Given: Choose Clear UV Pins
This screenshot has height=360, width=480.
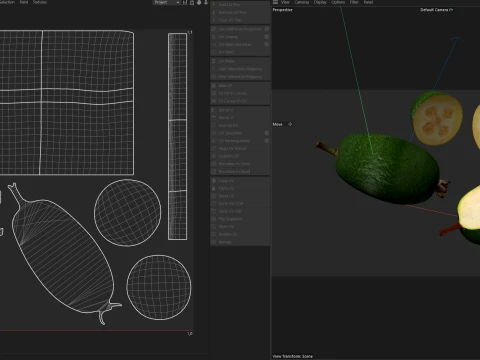Looking at the screenshot, I should point(240,20).
